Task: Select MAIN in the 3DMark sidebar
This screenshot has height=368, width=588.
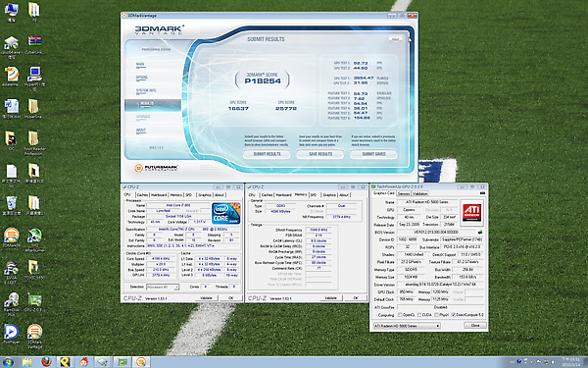Action: point(140,65)
